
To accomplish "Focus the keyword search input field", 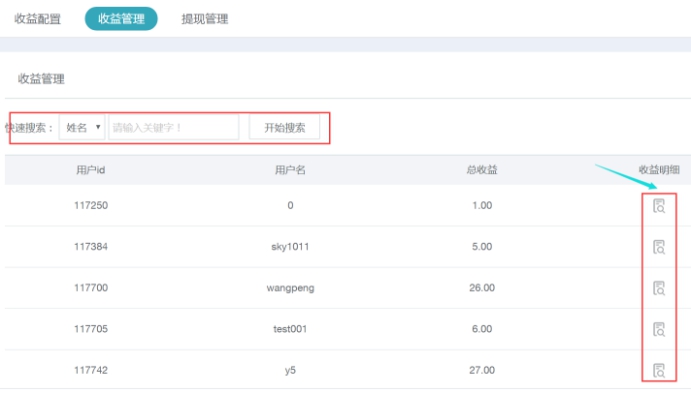I will pos(174,128).
